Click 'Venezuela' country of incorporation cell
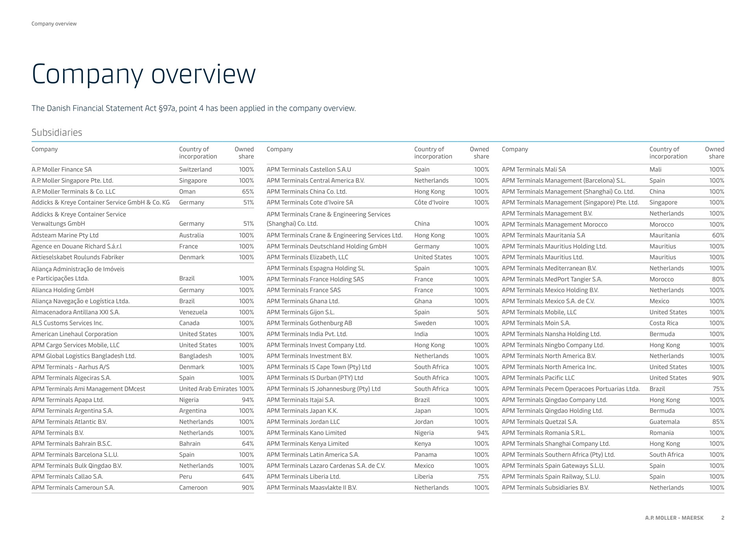This screenshot has width=756, height=535. tap(193, 312)
